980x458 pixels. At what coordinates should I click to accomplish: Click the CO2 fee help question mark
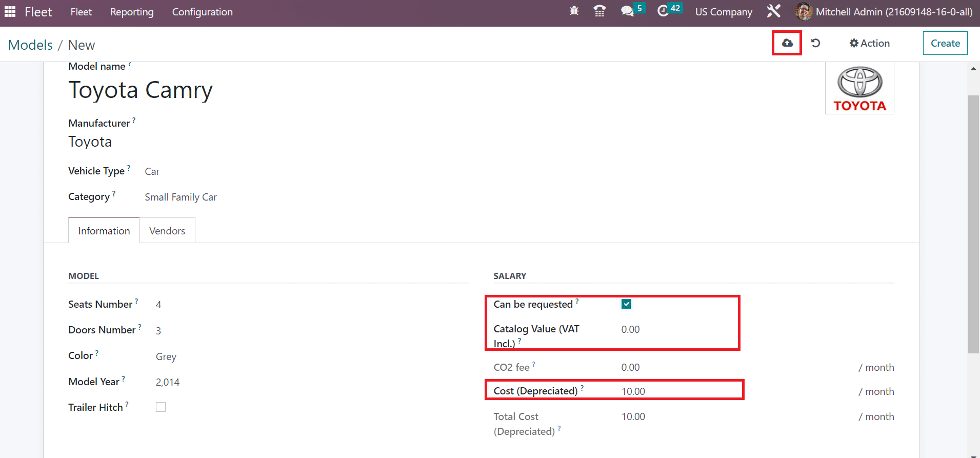[x=534, y=364]
